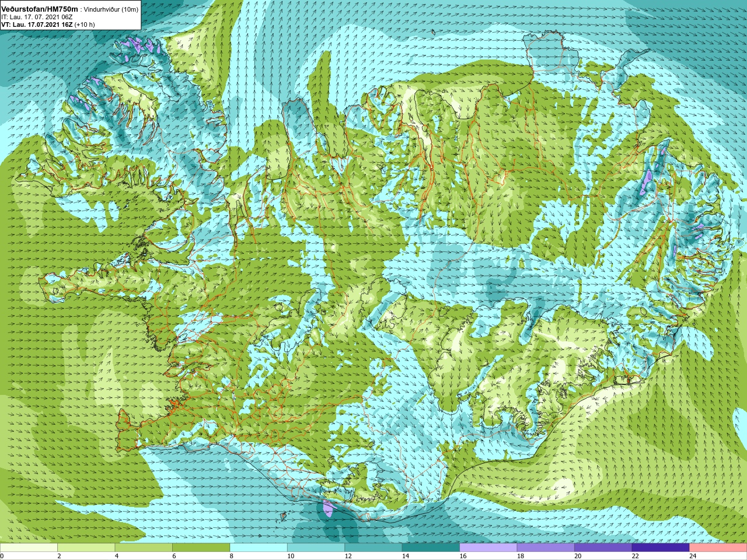Click the 0–2 m/s legend color swatch
This screenshot has height=560, width=747.
[x=29, y=548]
